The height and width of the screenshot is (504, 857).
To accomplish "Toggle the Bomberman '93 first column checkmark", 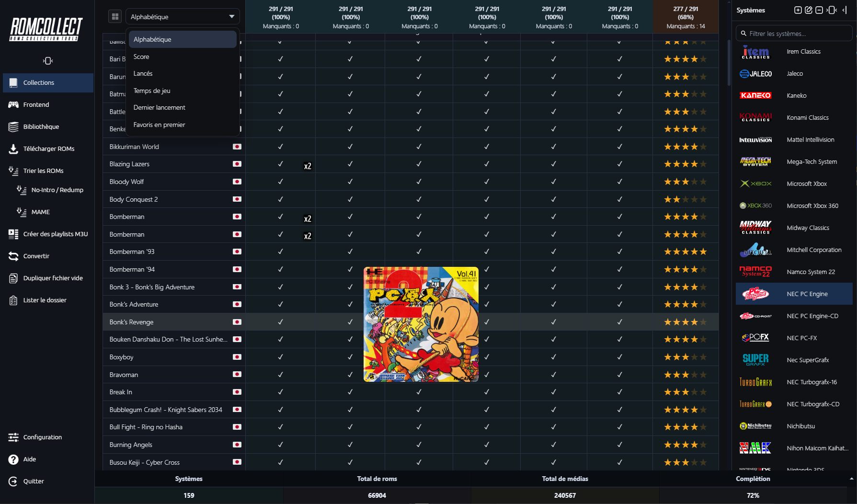I will tap(280, 252).
